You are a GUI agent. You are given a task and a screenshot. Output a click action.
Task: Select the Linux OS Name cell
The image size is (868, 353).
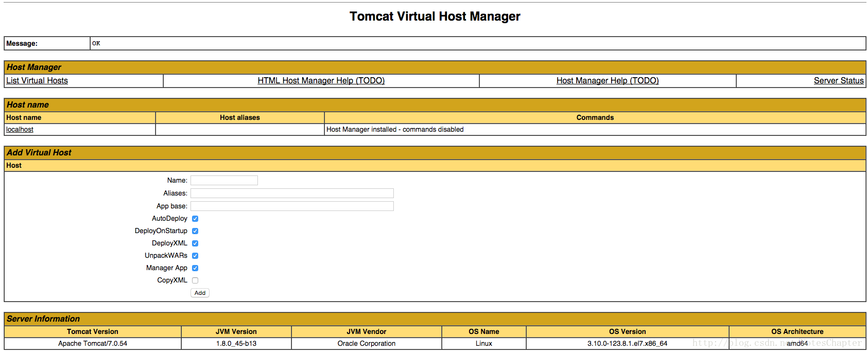tap(484, 344)
